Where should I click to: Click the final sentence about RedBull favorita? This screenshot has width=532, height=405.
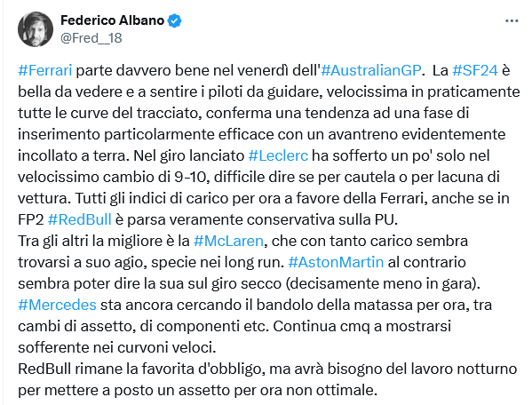(267, 379)
